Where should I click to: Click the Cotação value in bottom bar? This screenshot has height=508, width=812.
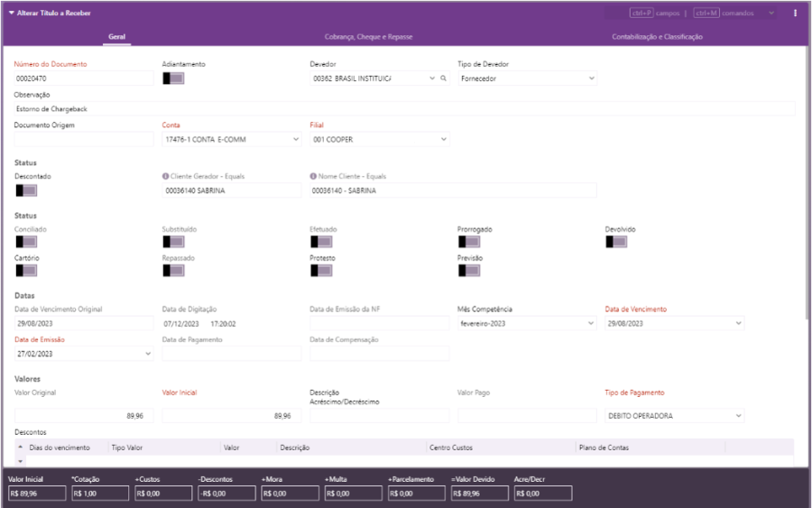[100, 494]
